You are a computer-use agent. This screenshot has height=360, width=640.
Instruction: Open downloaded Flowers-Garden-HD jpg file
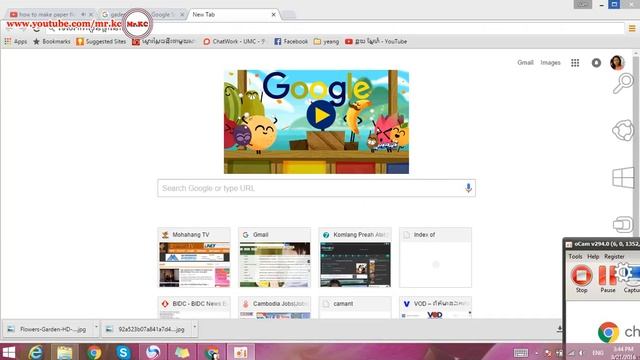(x=48, y=329)
